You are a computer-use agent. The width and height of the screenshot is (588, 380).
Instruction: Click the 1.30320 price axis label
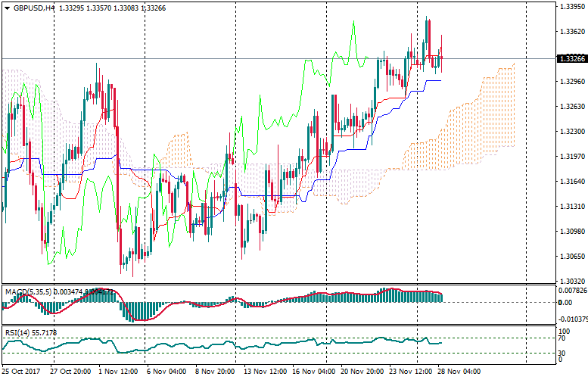click(x=571, y=281)
